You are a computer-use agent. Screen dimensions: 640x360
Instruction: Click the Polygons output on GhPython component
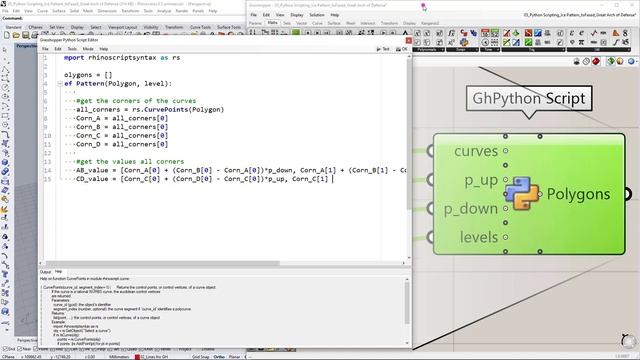click(578, 194)
